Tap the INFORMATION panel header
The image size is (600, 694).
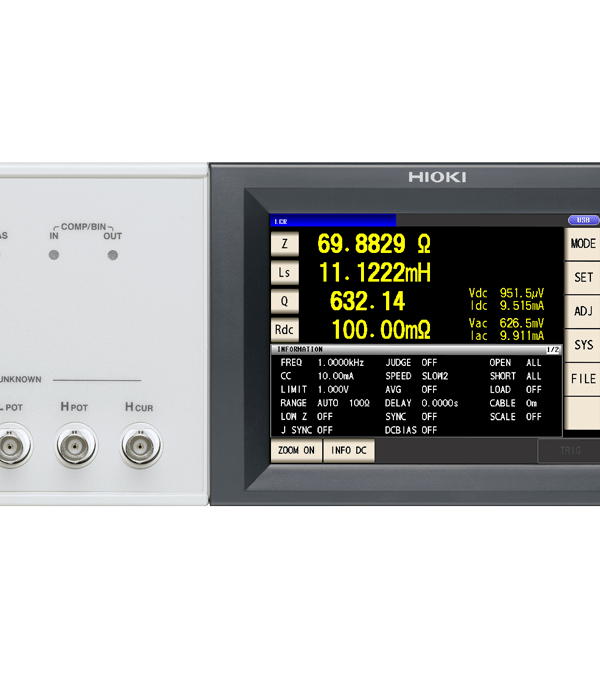416,350
